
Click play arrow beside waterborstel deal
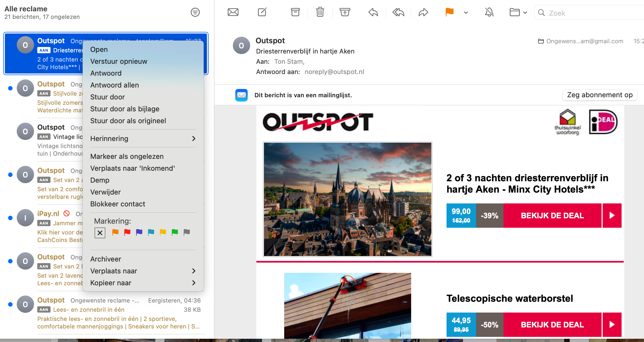(x=612, y=324)
